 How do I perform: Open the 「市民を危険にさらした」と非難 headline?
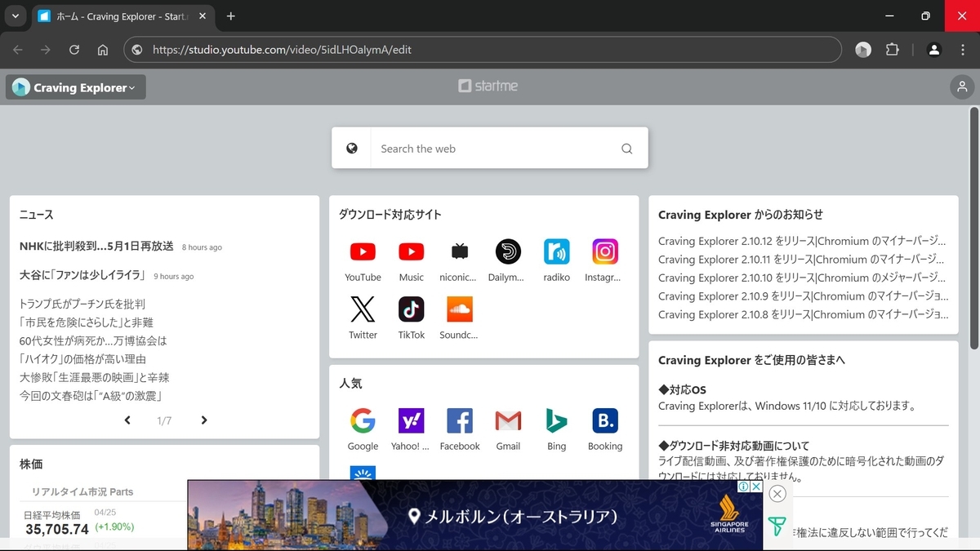point(87,322)
